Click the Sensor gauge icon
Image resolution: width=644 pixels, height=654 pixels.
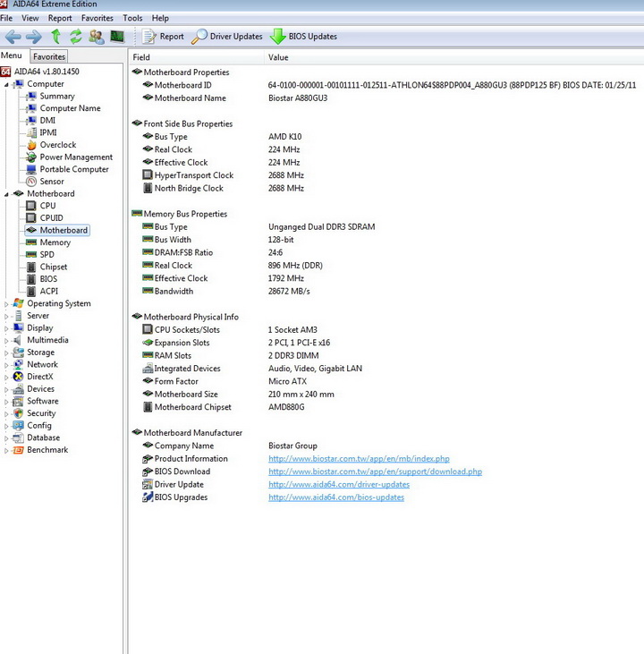point(31,182)
